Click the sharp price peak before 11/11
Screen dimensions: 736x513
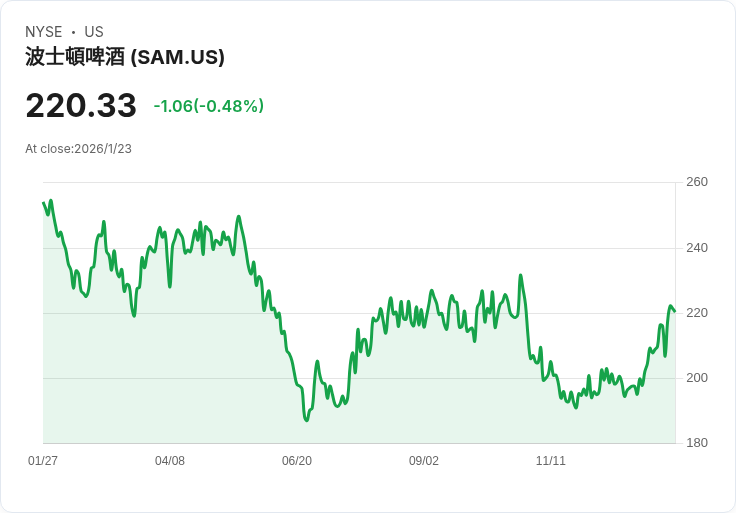(x=520, y=275)
